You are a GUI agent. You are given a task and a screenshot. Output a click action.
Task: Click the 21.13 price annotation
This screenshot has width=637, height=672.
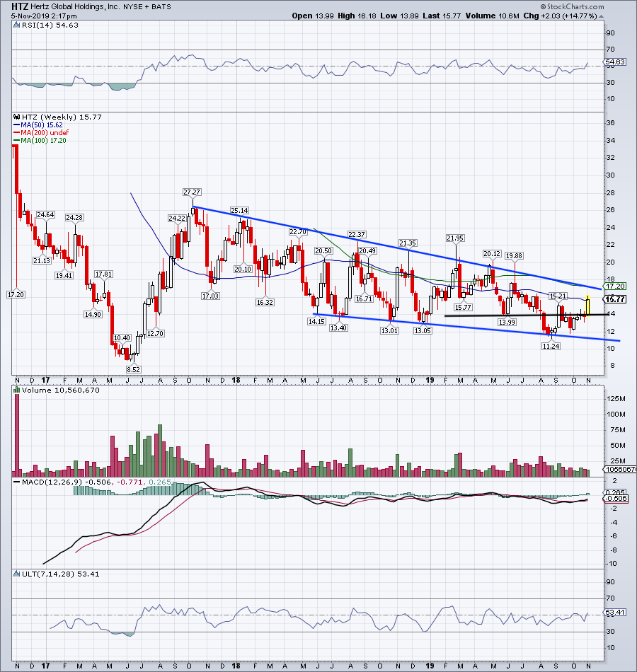click(x=42, y=260)
